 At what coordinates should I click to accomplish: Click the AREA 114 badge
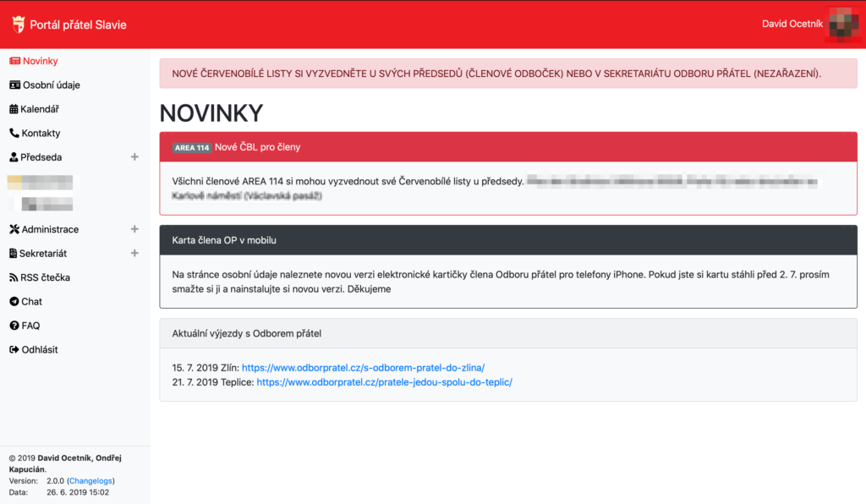coord(192,148)
